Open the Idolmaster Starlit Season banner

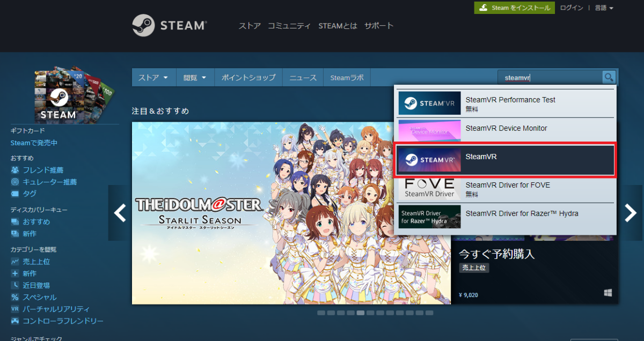coord(291,213)
